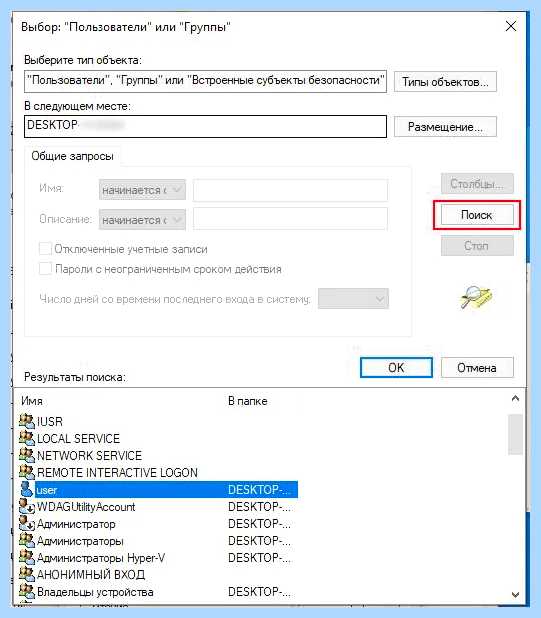Click the single-user icon beside user
Image resolution: width=541 pixels, height=618 pixels.
tap(27, 489)
